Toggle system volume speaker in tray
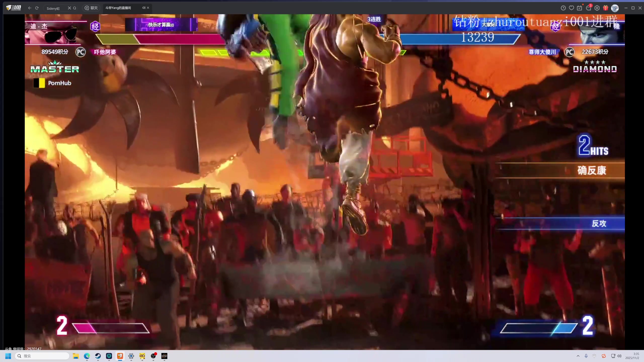Viewport: 644px width, 362px height. [619, 356]
